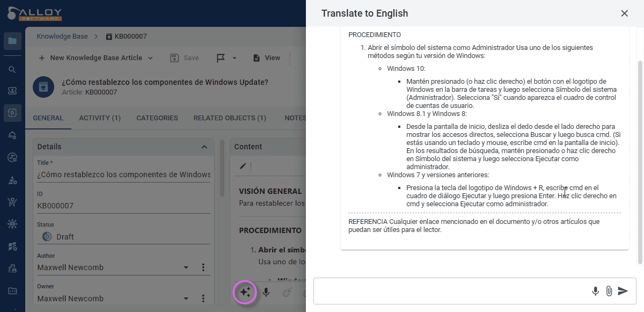Open the shopping cart sidebar icon

tap(12, 202)
